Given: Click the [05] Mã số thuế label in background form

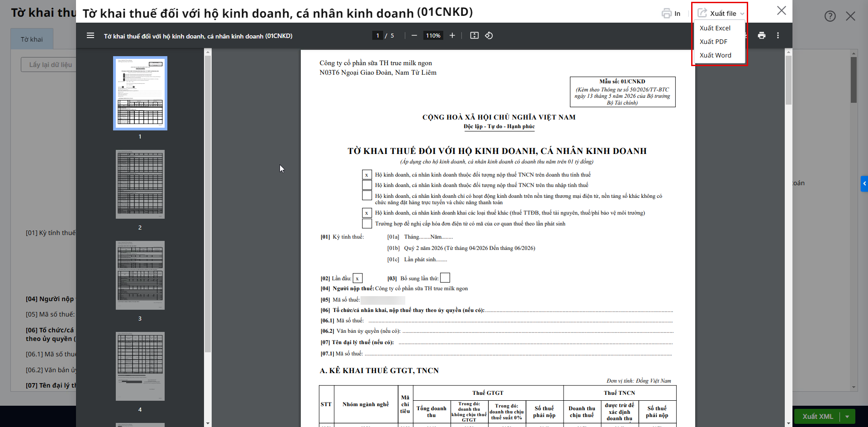Looking at the screenshot, I should (50, 314).
